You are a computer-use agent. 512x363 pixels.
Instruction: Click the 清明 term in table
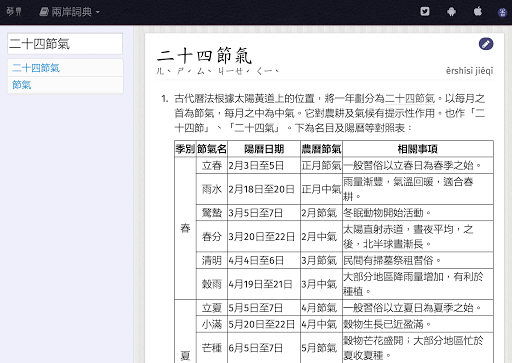pyautogui.click(x=212, y=260)
